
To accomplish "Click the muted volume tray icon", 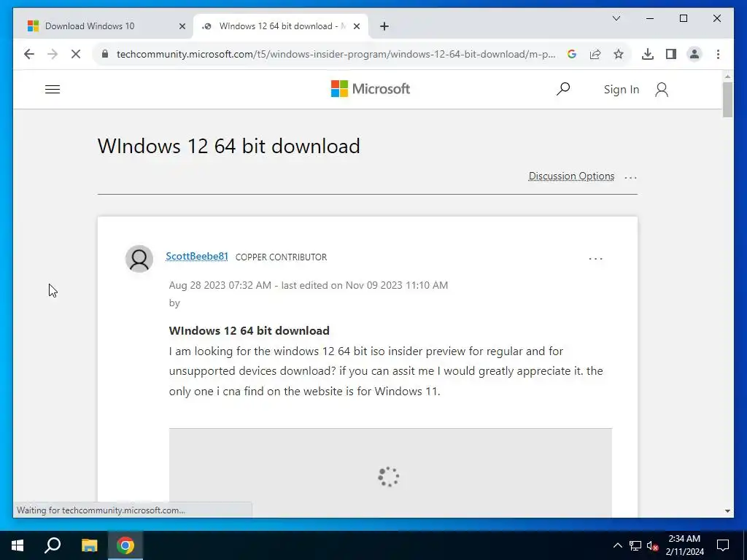I will (651, 545).
